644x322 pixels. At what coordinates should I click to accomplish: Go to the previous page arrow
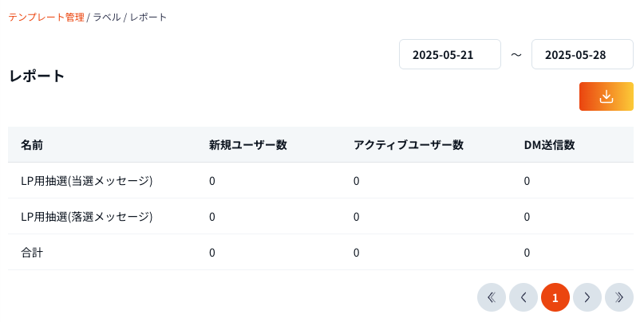point(523,297)
